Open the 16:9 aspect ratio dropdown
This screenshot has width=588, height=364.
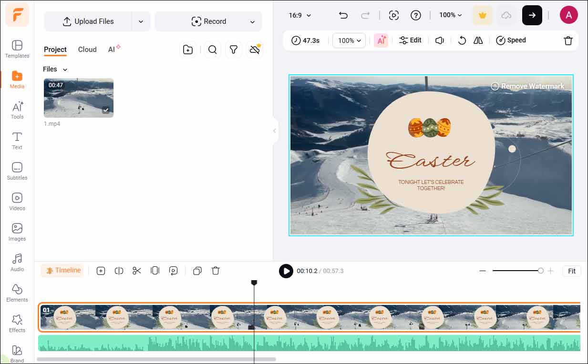(x=299, y=15)
